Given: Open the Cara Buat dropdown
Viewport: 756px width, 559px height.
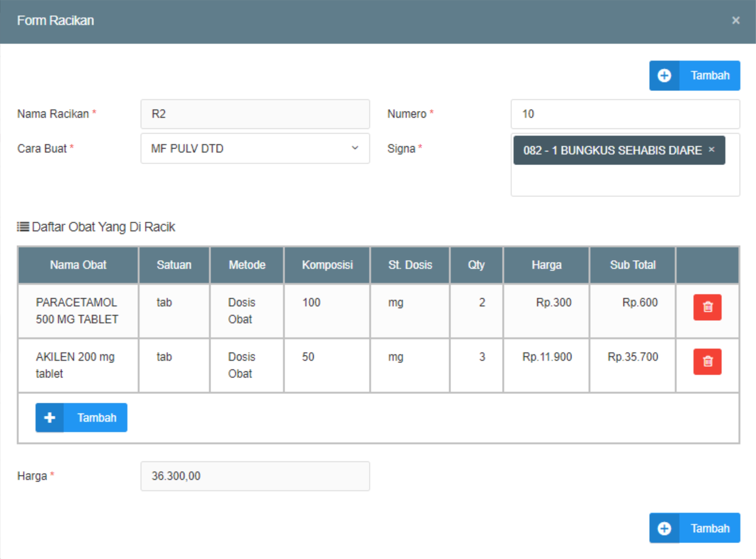Looking at the screenshot, I should click(250, 148).
